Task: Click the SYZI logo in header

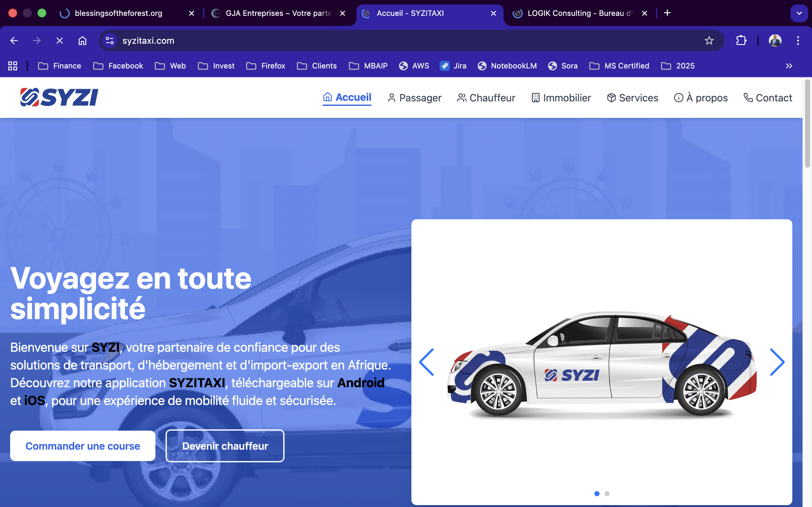Action: tap(59, 97)
